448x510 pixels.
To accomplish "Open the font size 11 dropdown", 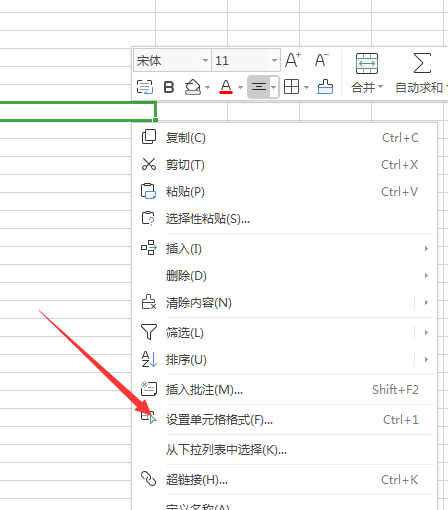I will 246,60.
